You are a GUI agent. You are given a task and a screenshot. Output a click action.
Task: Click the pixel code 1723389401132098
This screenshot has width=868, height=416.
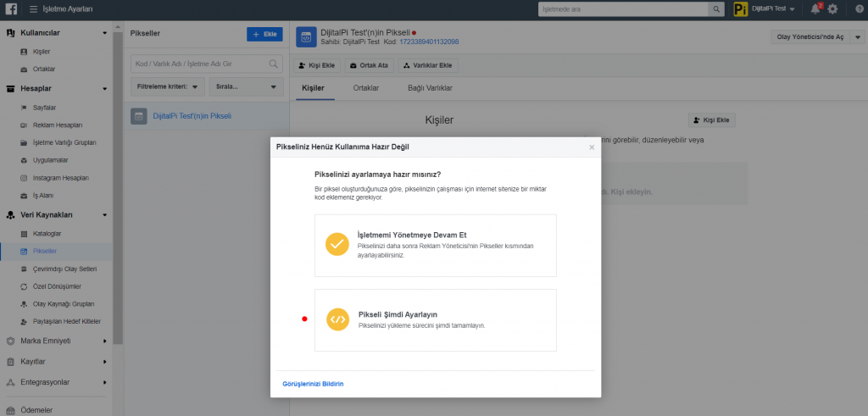(429, 42)
